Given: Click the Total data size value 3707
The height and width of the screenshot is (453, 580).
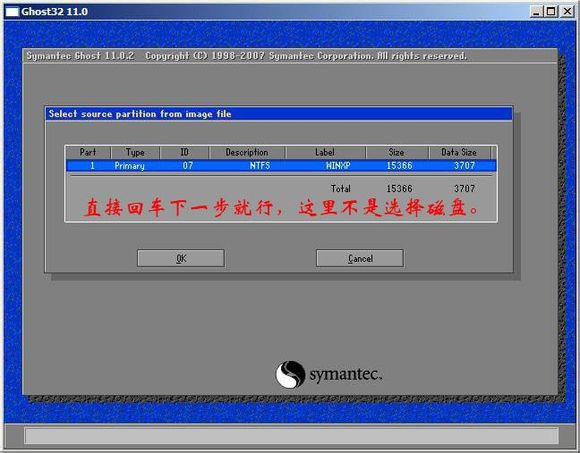Looking at the screenshot, I should pyautogui.click(x=464, y=189).
